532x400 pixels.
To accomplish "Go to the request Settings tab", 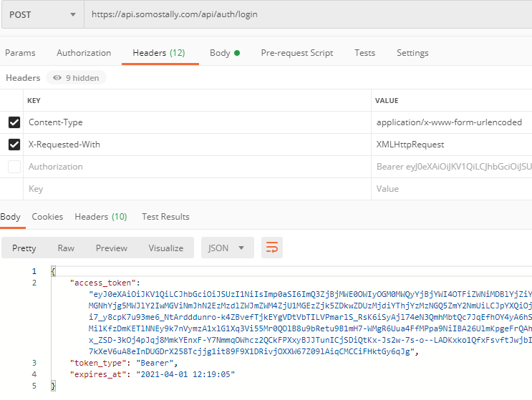I will tap(412, 53).
